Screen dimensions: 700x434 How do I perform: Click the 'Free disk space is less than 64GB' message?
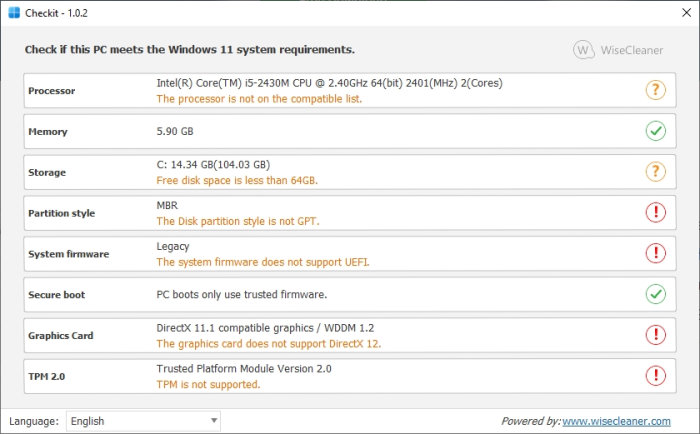(x=237, y=181)
